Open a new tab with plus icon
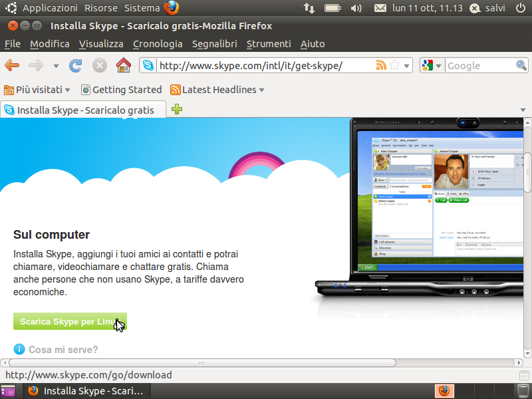This screenshot has height=399, width=532. (x=177, y=109)
